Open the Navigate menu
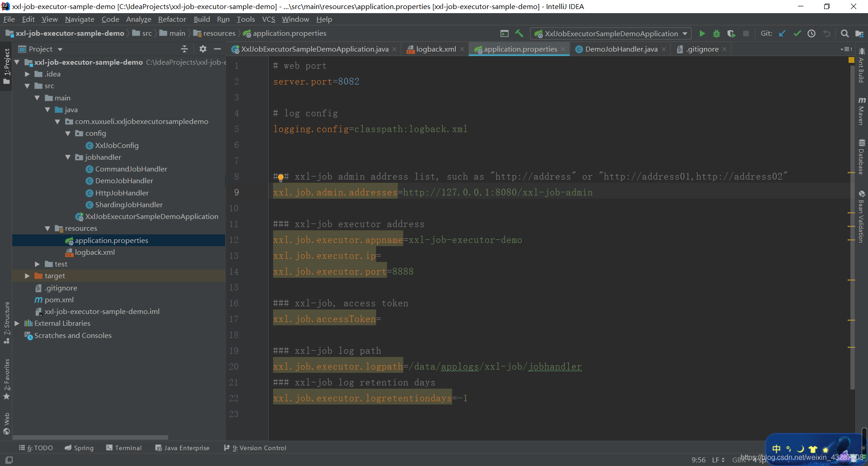868x466 pixels. pyautogui.click(x=80, y=19)
